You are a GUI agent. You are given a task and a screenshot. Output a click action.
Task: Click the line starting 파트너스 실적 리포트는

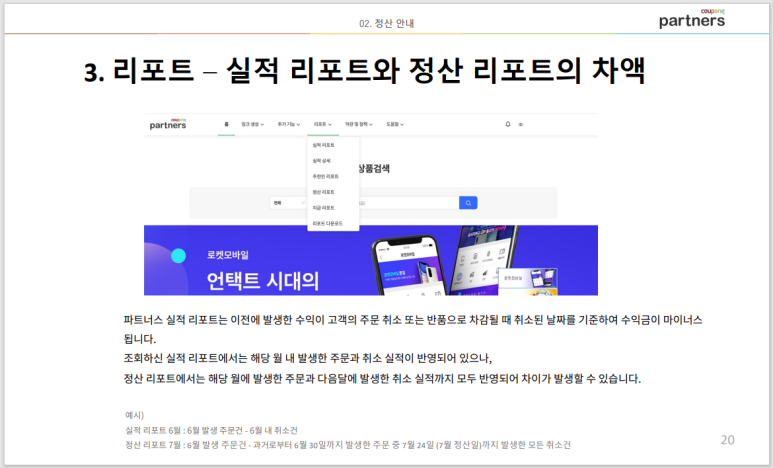(413, 320)
